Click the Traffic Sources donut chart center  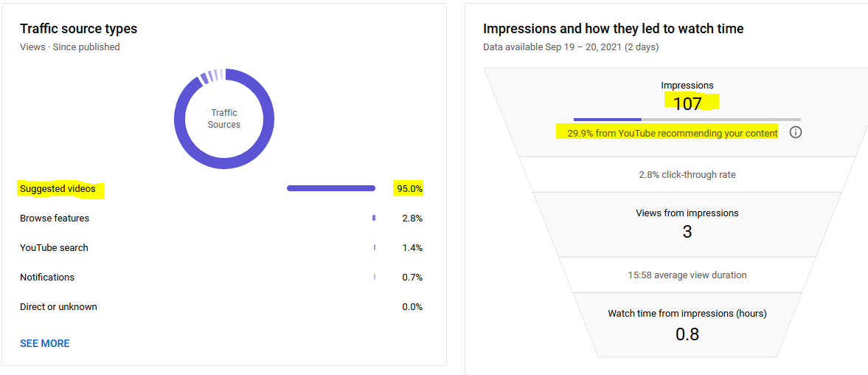[224, 119]
